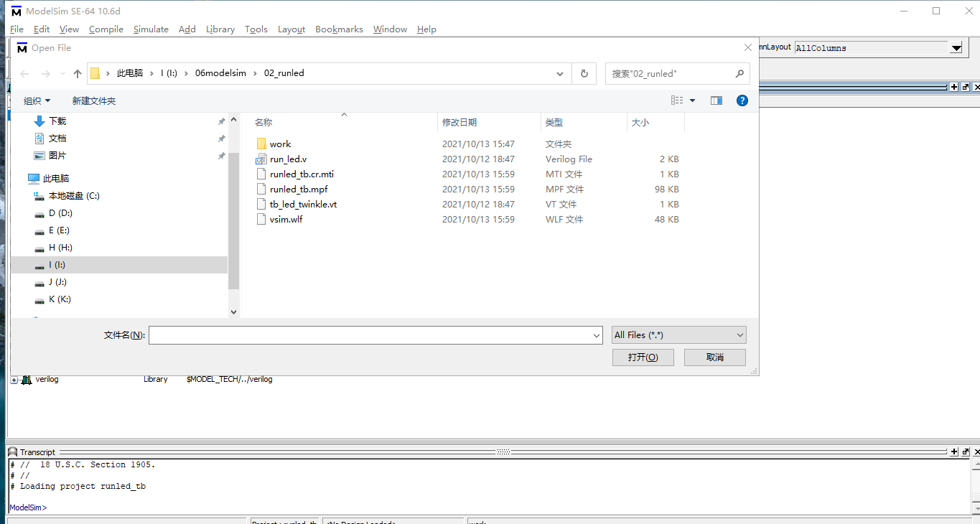Open view options dropdown arrow
This screenshot has height=524, width=980.
692,100
